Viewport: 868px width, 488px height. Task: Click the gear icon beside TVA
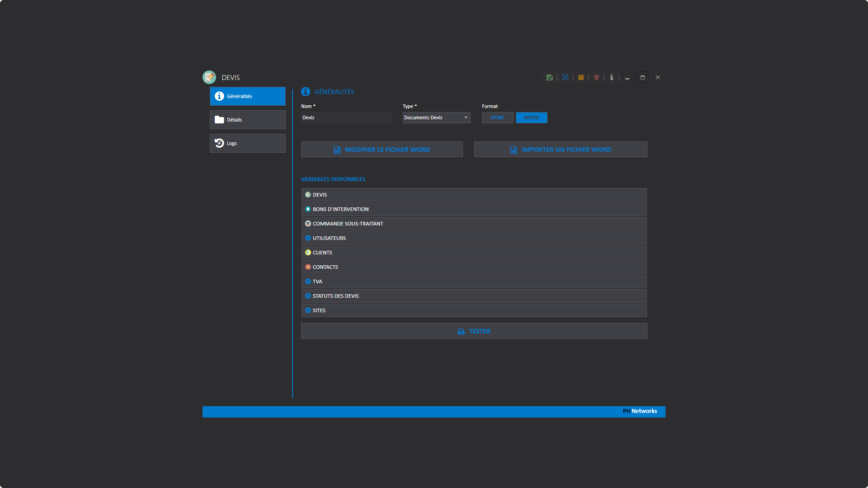coord(308,282)
